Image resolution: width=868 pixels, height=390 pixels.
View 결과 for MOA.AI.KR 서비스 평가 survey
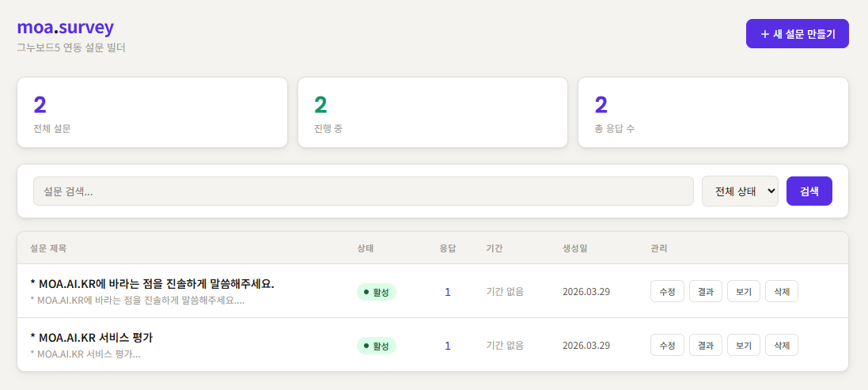tap(705, 346)
